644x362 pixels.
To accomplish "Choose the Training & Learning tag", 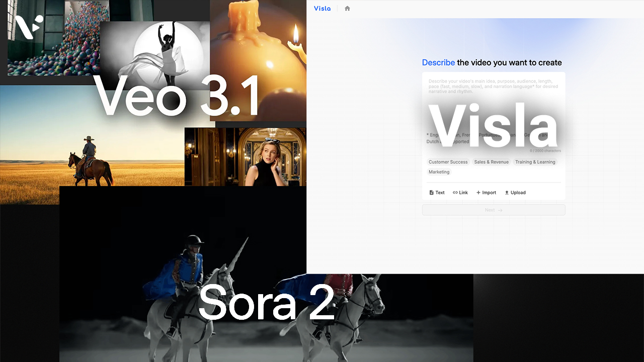I will [535, 162].
